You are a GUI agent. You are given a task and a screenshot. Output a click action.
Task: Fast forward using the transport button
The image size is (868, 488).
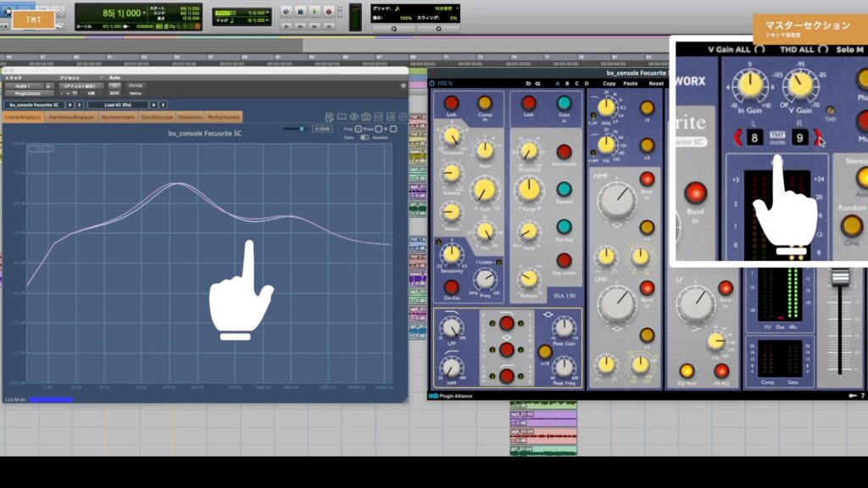pyautogui.click(x=314, y=26)
